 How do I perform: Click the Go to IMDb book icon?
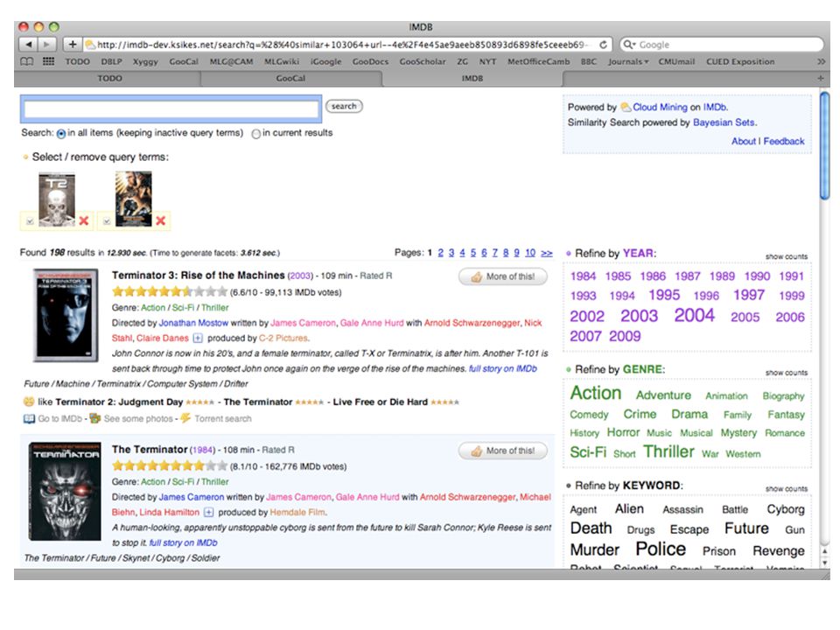(x=29, y=418)
